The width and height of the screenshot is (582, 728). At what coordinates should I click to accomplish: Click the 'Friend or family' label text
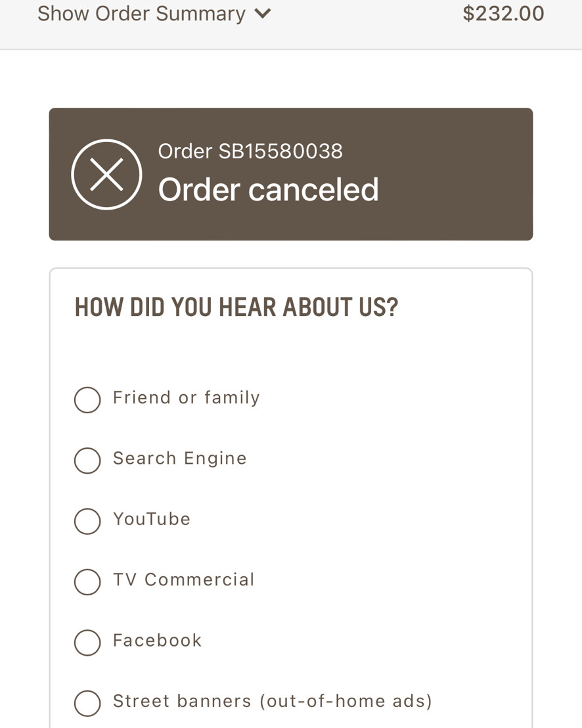[x=186, y=398]
